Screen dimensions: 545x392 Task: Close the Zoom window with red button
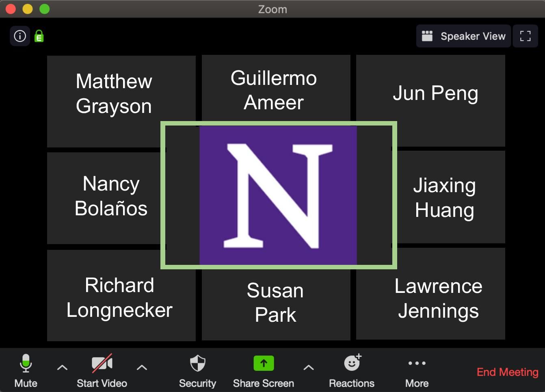coord(11,9)
